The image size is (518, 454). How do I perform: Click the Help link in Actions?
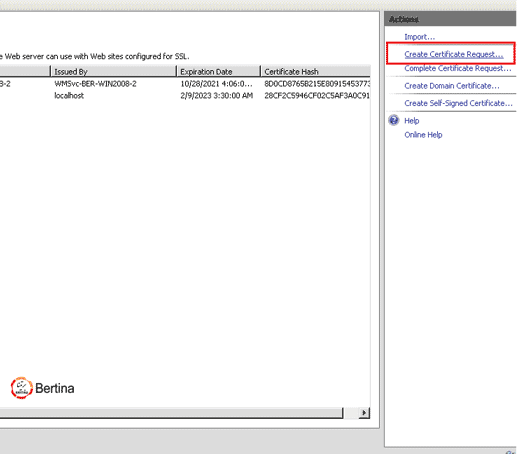click(x=412, y=121)
